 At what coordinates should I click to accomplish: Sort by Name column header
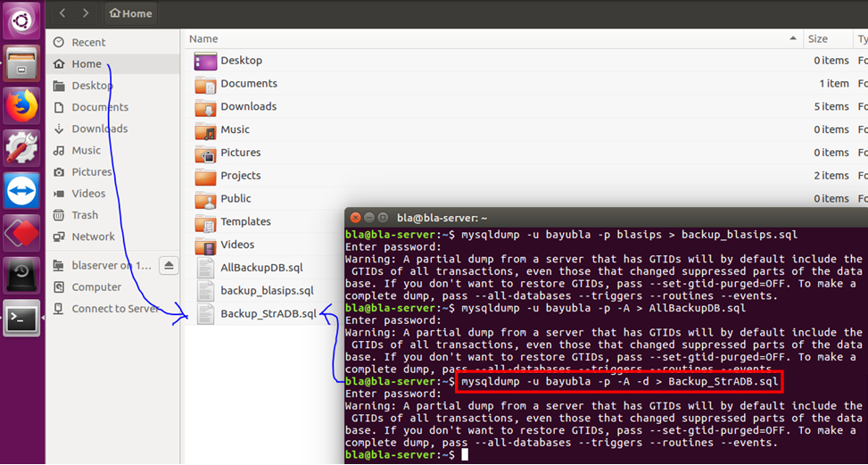coord(203,38)
